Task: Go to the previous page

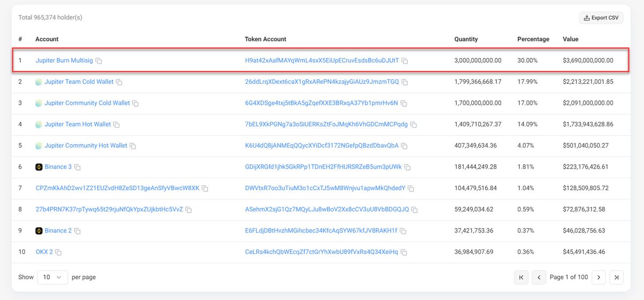Action: (x=539, y=277)
